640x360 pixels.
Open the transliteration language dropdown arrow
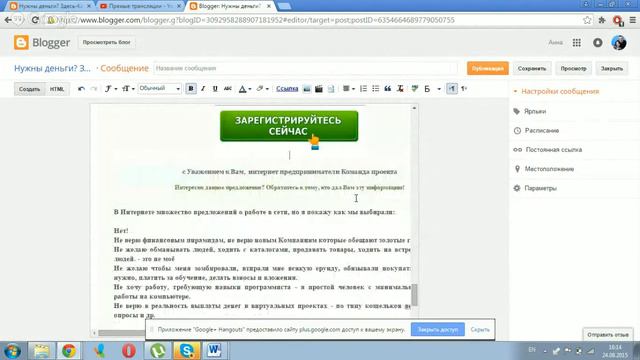(439, 89)
